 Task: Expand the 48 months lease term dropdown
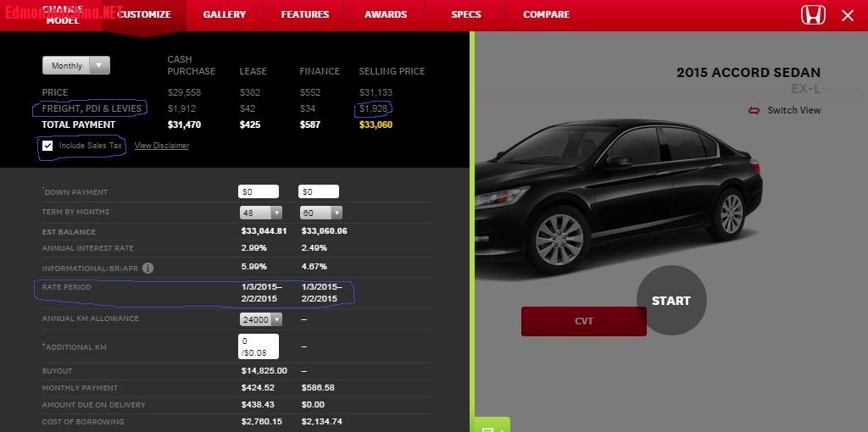(x=261, y=213)
